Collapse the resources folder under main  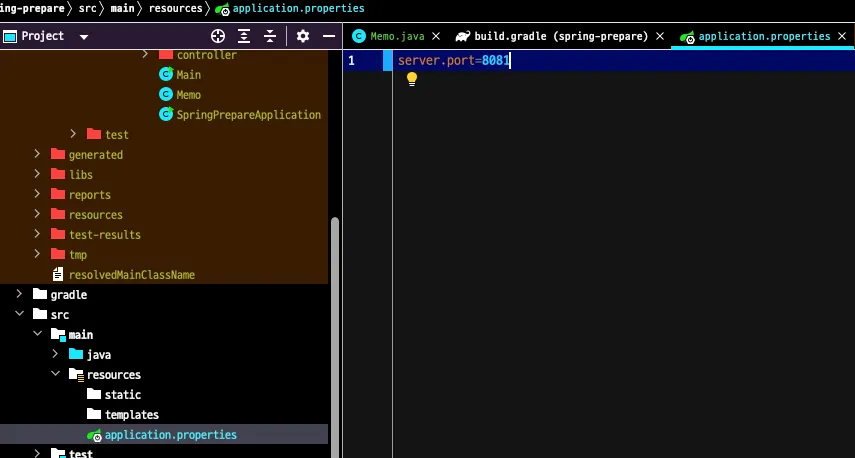[55, 373]
